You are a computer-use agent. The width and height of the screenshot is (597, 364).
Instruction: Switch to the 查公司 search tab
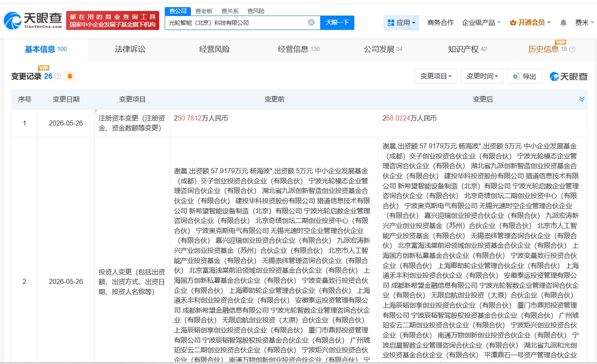coord(178,11)
